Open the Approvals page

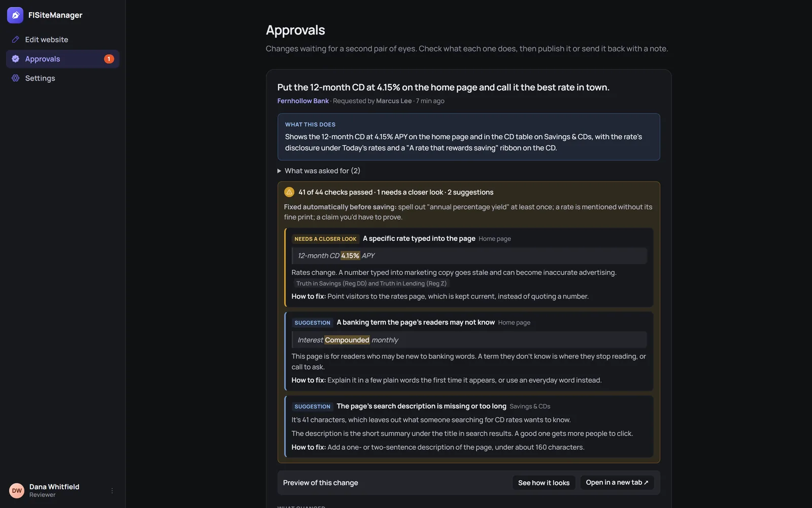pyautogui.click(x=63, y=59)
